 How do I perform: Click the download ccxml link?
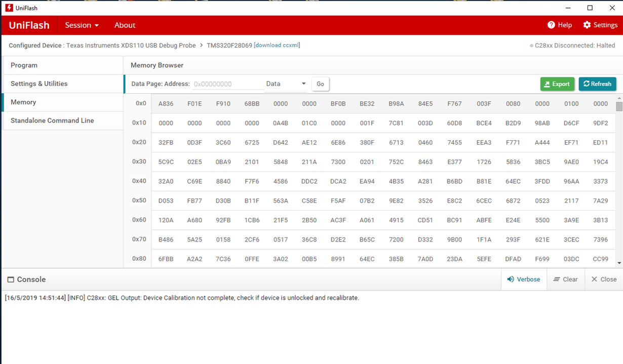tap(277, 45)
